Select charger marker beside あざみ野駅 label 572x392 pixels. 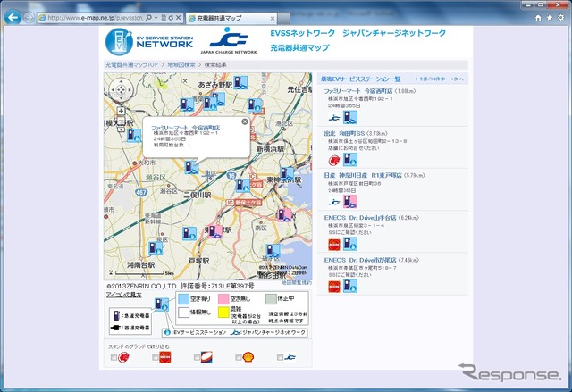(x=240, y=83)
